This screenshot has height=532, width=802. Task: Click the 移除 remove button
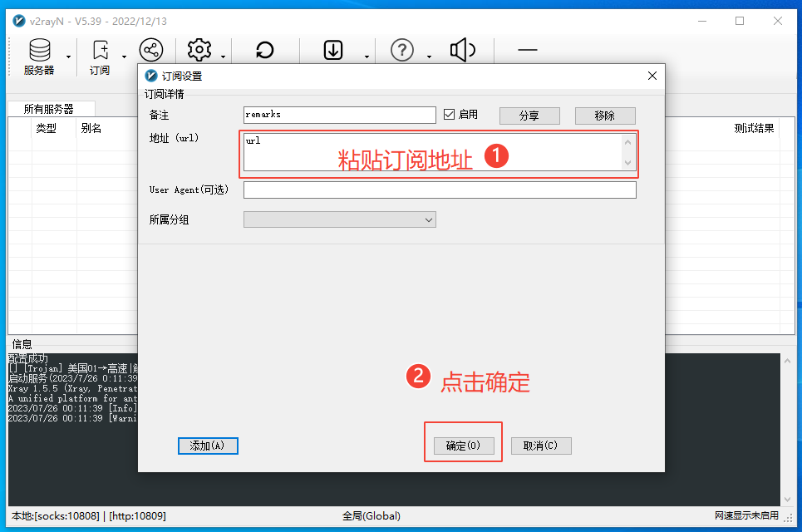click(605, 115)
